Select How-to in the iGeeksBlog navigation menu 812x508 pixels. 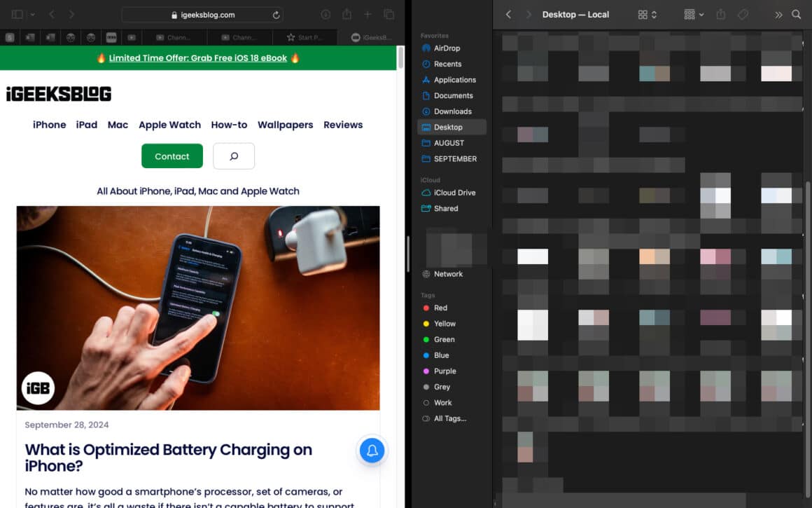click(x=229, y=125)
